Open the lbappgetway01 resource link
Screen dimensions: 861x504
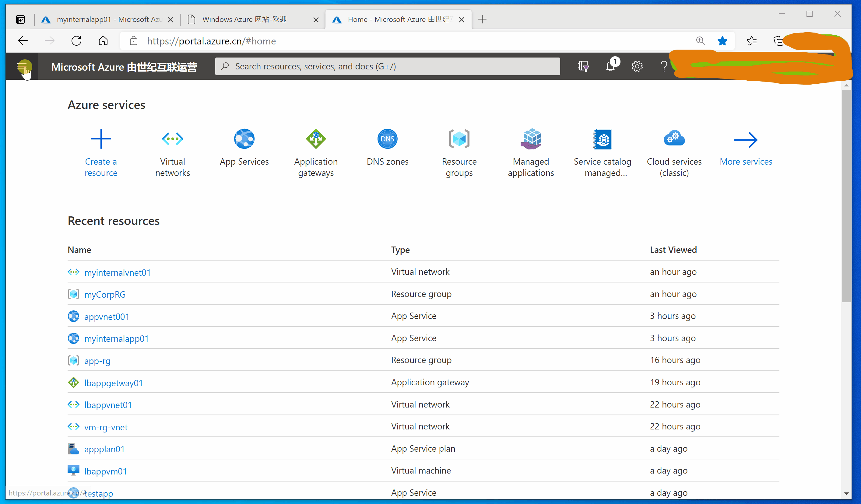114,383
